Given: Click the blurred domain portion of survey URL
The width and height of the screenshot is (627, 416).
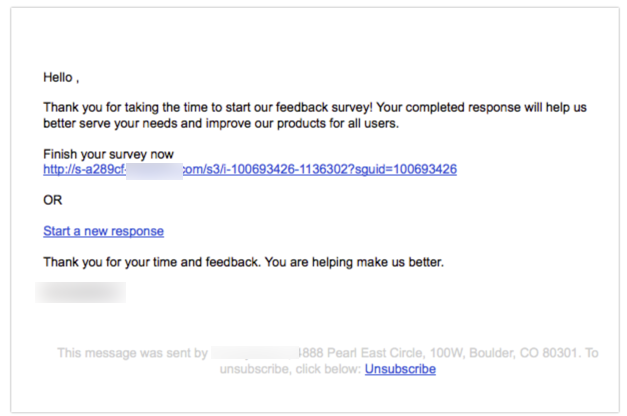Looking at the screenshot, I should (x=154, y=171).
